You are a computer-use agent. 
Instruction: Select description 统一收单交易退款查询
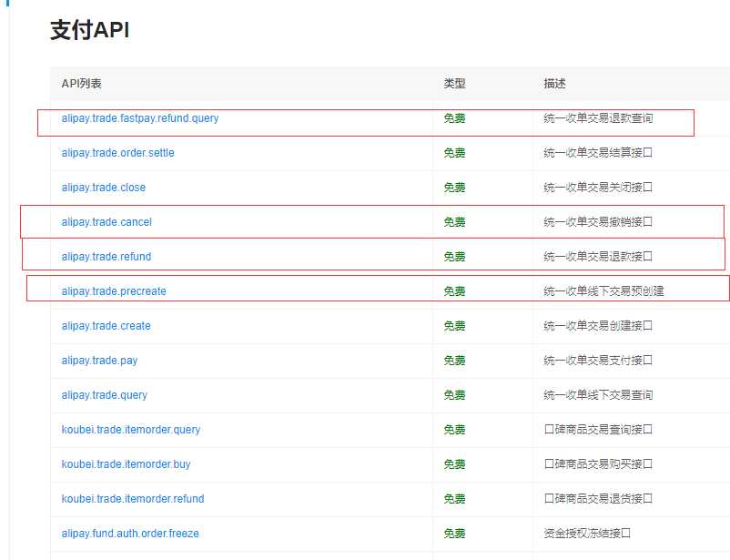tap(598, 118)
